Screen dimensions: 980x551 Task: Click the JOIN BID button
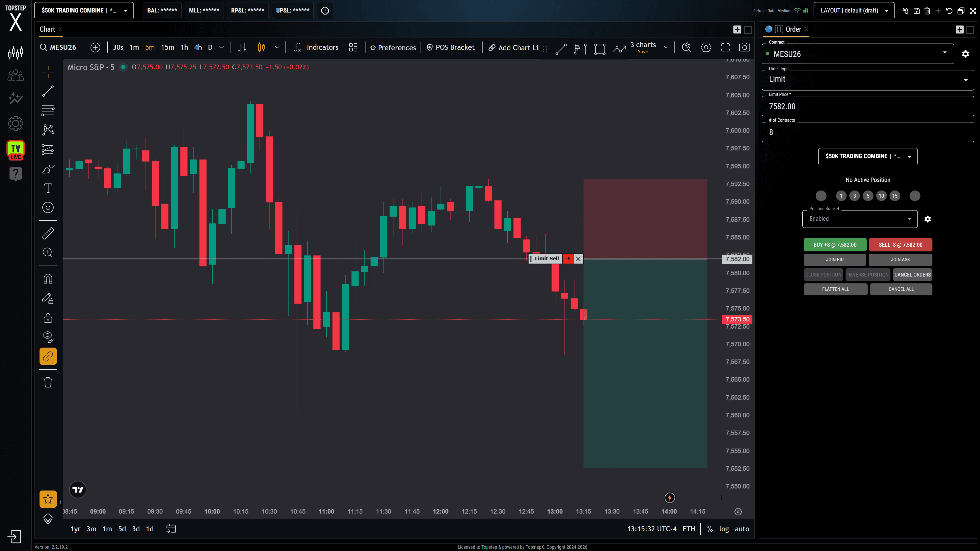click(835, 260)
